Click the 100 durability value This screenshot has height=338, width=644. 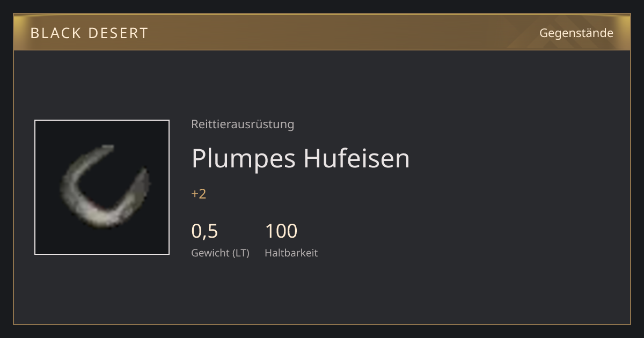pyautogui.click(x=281, y=231)
